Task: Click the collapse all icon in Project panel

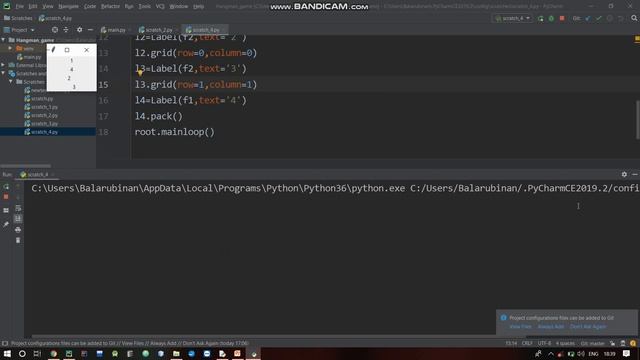Action: pyautogui.click(x=66, y=30)
